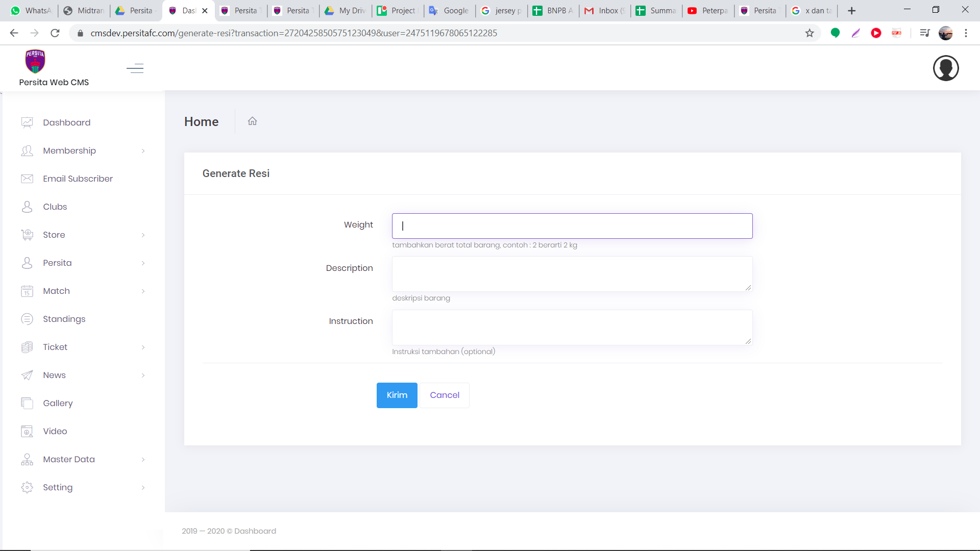Click the Standings list icon
Image resolution: width=980 pixels, height=551 pixels.
(x=27, y=319)
